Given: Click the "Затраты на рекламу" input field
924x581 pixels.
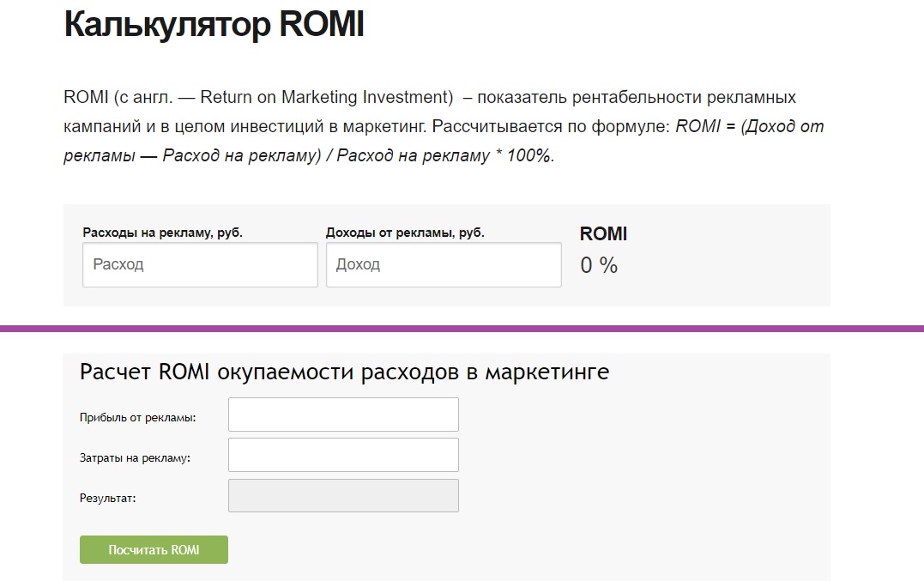Looking at the screenshot, I should 342,454.
